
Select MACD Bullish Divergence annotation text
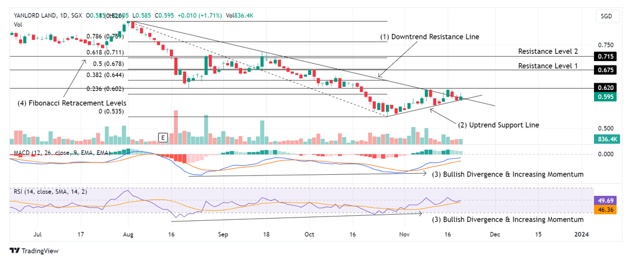[x=507, y=174]
